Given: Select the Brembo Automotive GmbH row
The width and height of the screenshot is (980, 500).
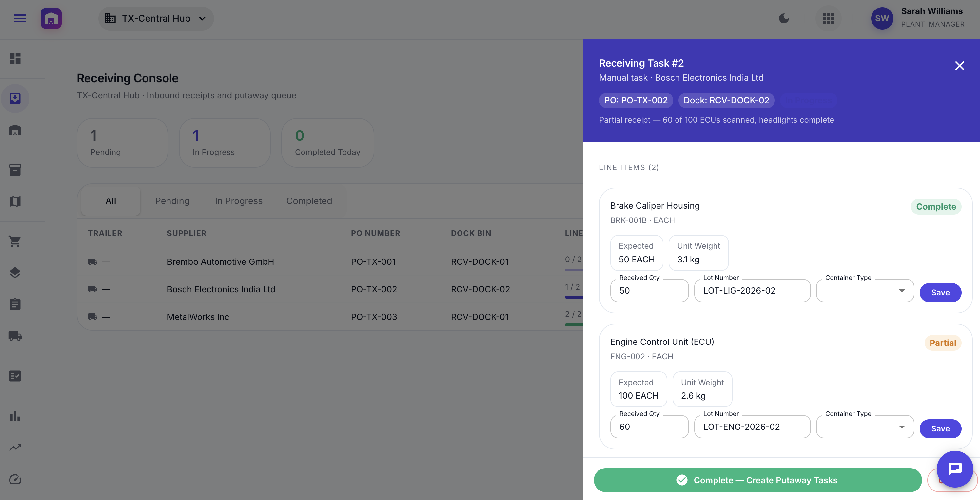Looking at the screenshot, I should (x=330, y=261).
